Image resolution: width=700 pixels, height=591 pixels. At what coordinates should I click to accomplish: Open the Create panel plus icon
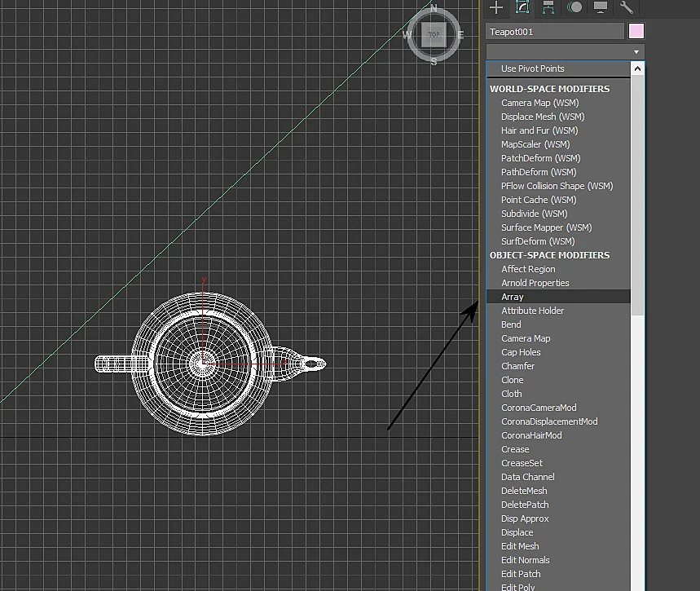(x=496, y=7)
